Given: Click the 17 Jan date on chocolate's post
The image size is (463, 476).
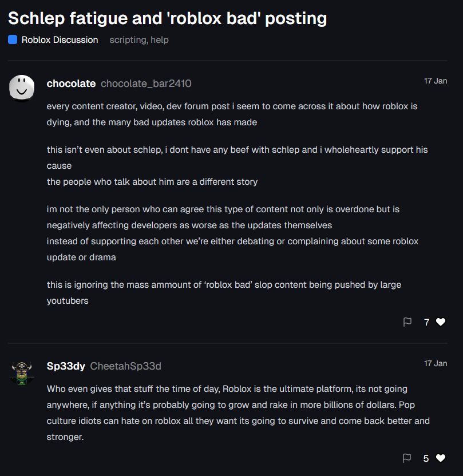Looking at the screenshot, I should coord(436,81).
